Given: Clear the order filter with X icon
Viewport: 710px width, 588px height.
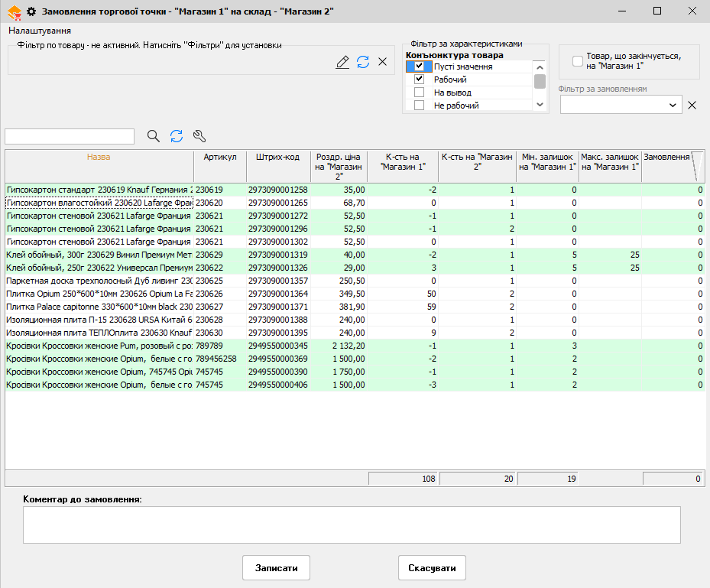Looking at the screenshot, I should [x=692, y=105].
